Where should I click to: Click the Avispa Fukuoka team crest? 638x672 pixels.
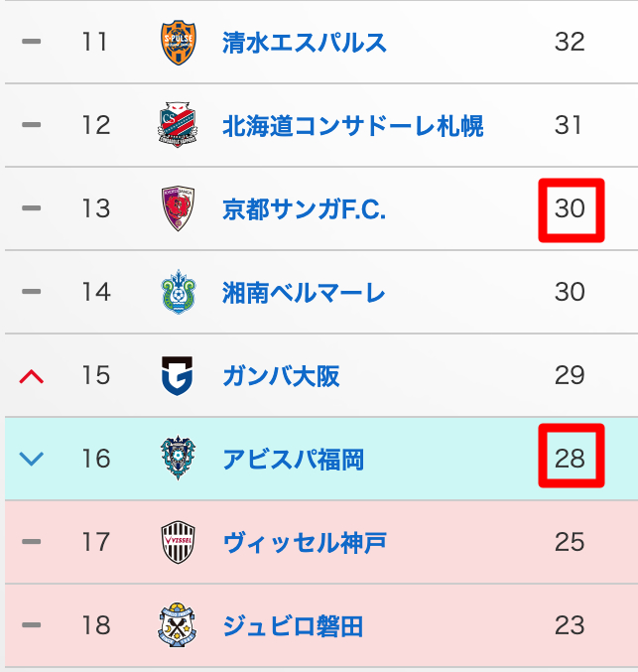pyautogui.click(x=179, y=459)
